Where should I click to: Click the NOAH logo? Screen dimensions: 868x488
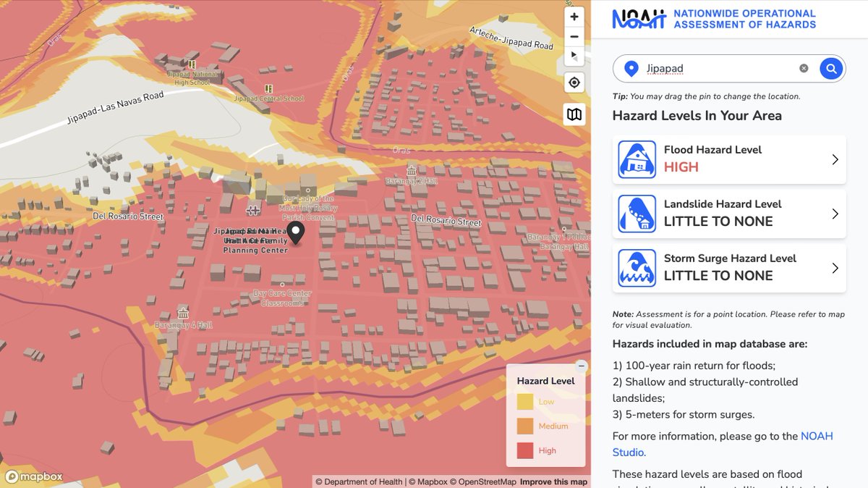[639, 19]
